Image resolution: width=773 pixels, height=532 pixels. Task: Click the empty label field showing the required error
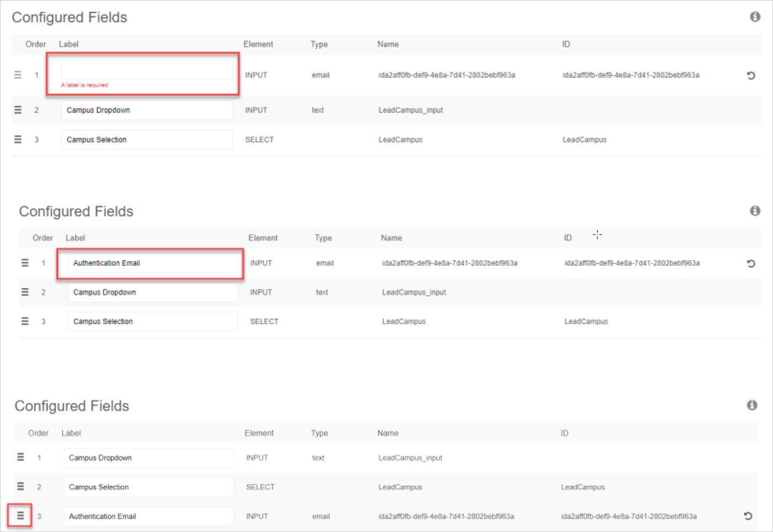click(147, 69)
